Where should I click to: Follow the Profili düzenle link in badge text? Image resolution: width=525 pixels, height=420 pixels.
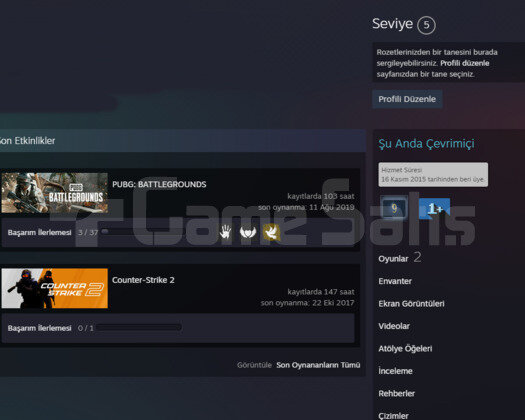point(465,63)
